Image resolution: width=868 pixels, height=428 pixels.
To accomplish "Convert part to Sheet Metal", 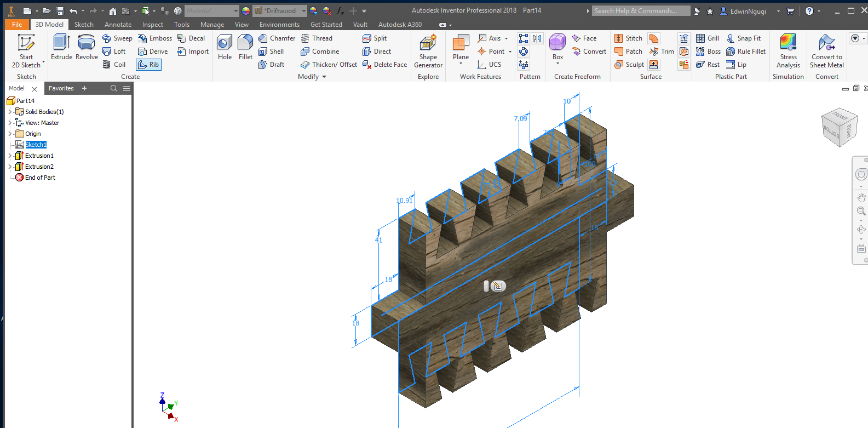I will (x=827, y=51).
